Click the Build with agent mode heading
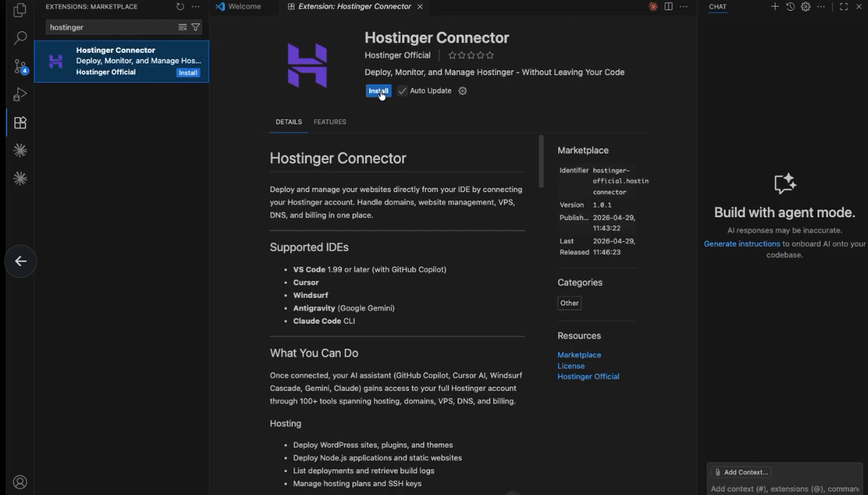 point(784,213)
